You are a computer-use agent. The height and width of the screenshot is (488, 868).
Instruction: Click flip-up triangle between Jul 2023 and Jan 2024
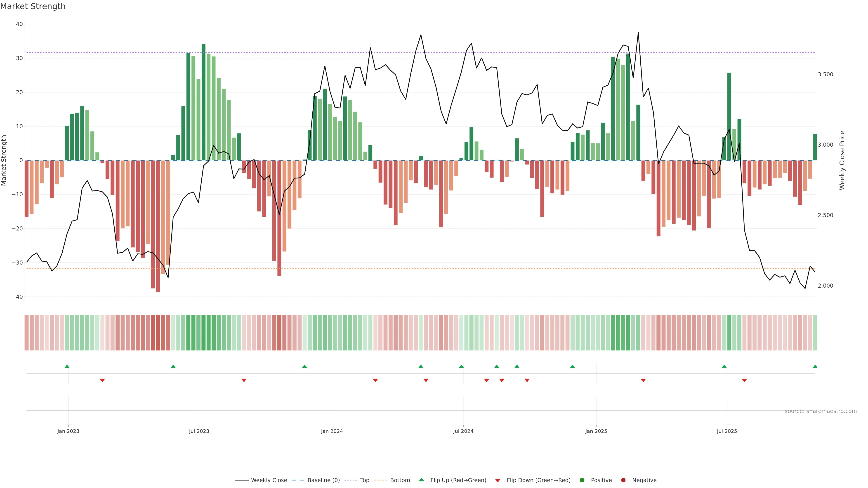pyautogui.click(x=305, y=366)
